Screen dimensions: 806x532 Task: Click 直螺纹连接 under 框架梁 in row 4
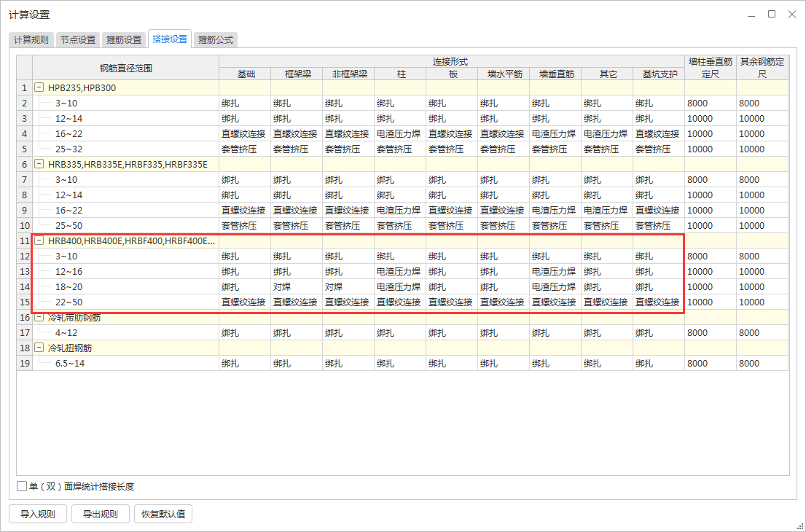click(297, 133)
